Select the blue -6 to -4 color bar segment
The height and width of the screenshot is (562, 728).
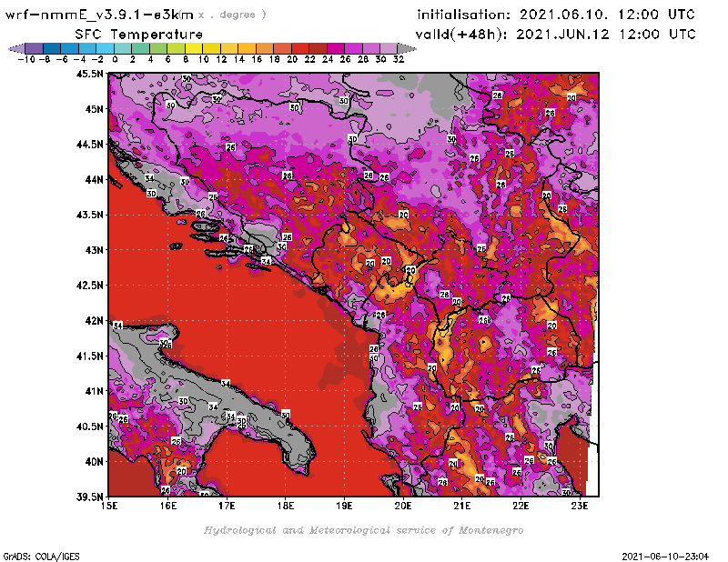tap(70, 48)
